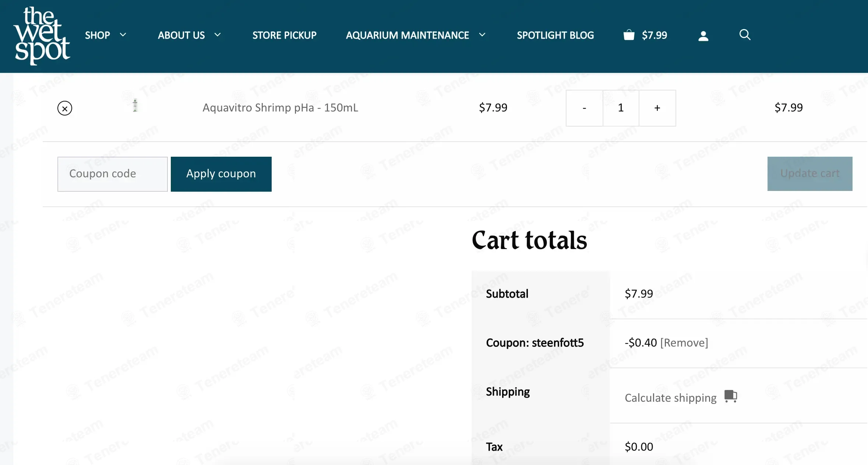Expand Aquarium Maintenance dropdown chevron
This screenshot has height=465, width=868.
coord(482,35)
